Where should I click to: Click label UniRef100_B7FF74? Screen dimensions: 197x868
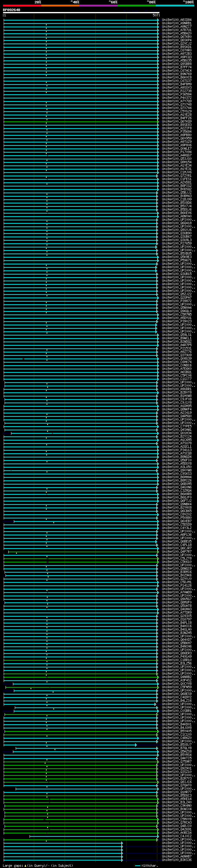(177, 67)
